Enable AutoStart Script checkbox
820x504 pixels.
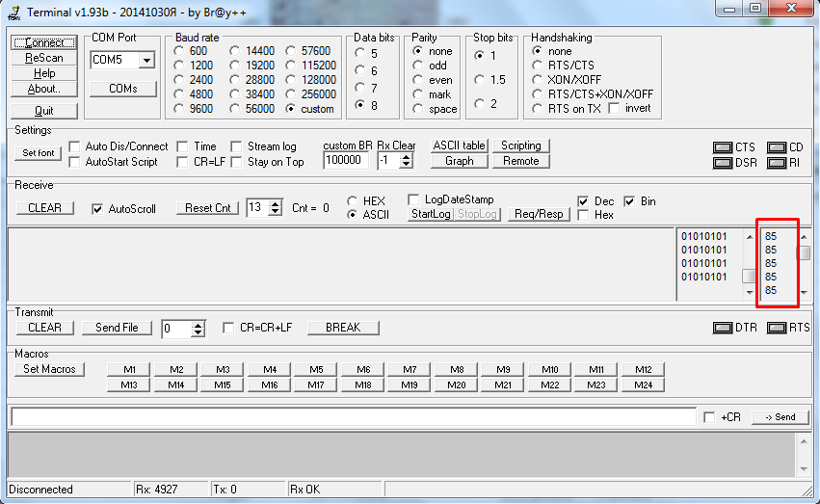[75, 162]
